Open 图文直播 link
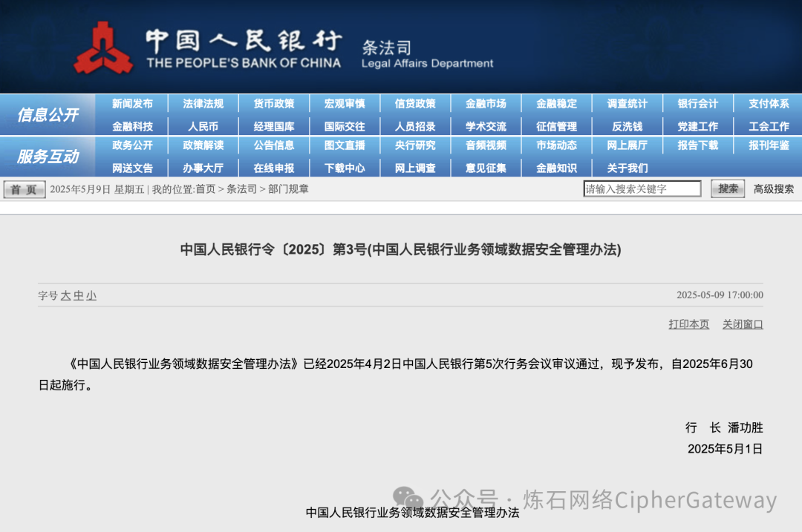 [345, 145]
